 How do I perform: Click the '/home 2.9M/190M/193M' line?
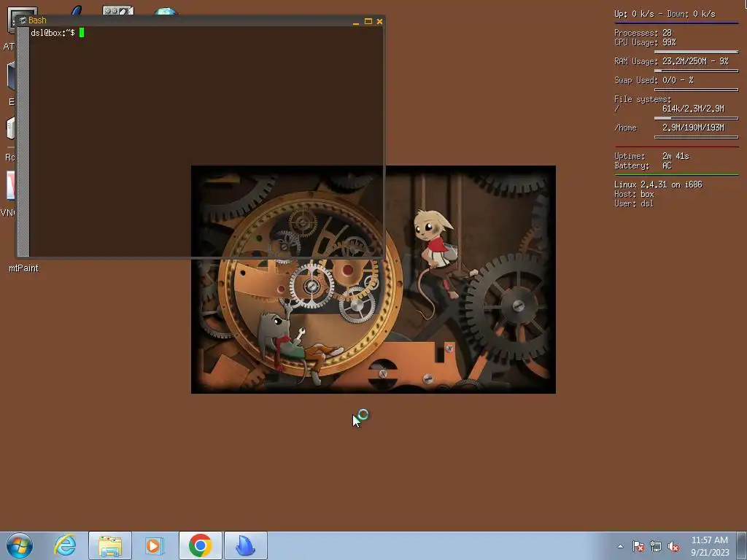[x=669, y=128]
